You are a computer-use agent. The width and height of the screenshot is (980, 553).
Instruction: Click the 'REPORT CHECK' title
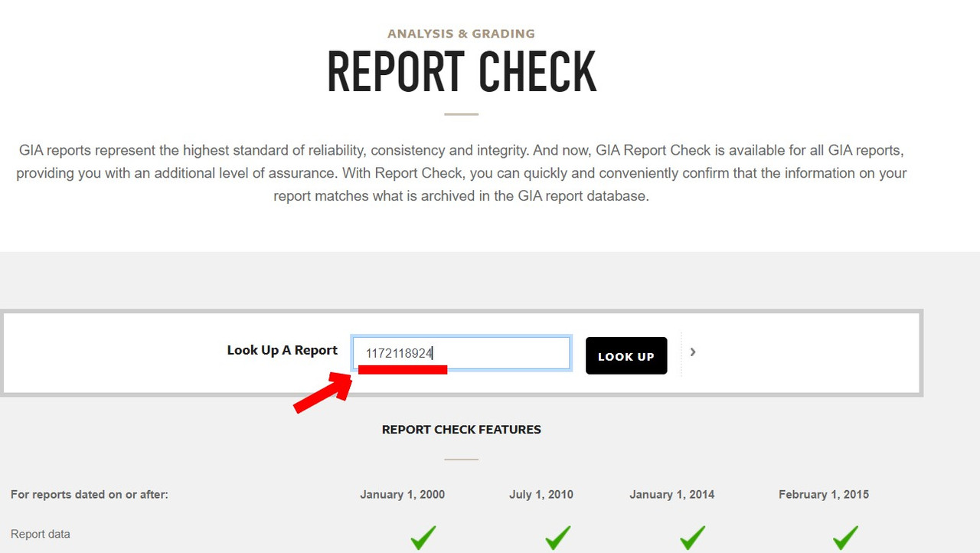462,73
